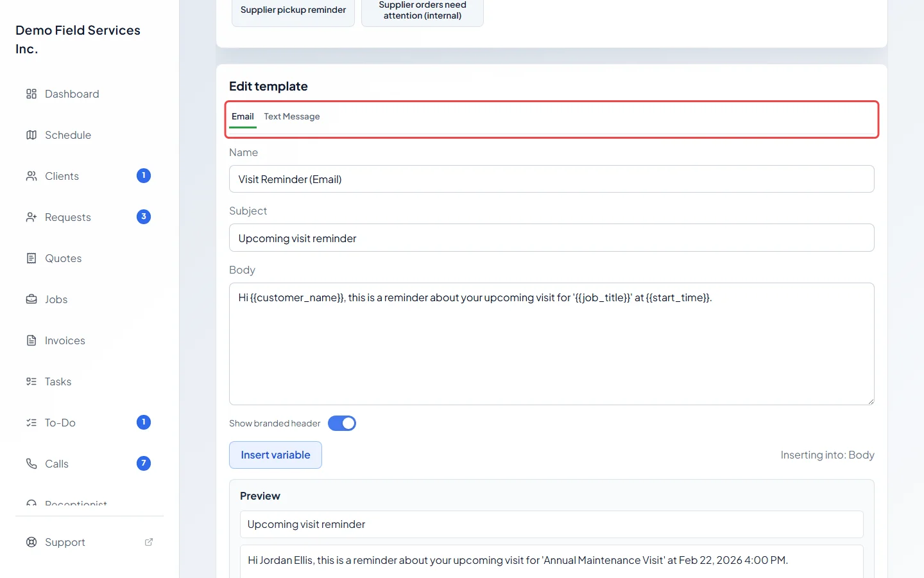Toggle the Show branded header switch
The height and width of the screenshot is (578, 924).
342,423
